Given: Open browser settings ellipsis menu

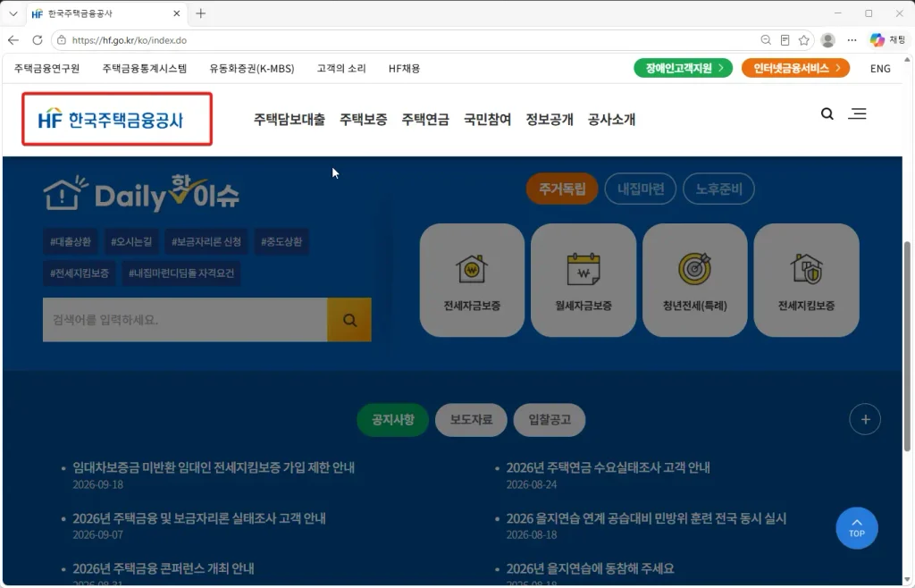Looking at the screenshot, I should [852, 40].
